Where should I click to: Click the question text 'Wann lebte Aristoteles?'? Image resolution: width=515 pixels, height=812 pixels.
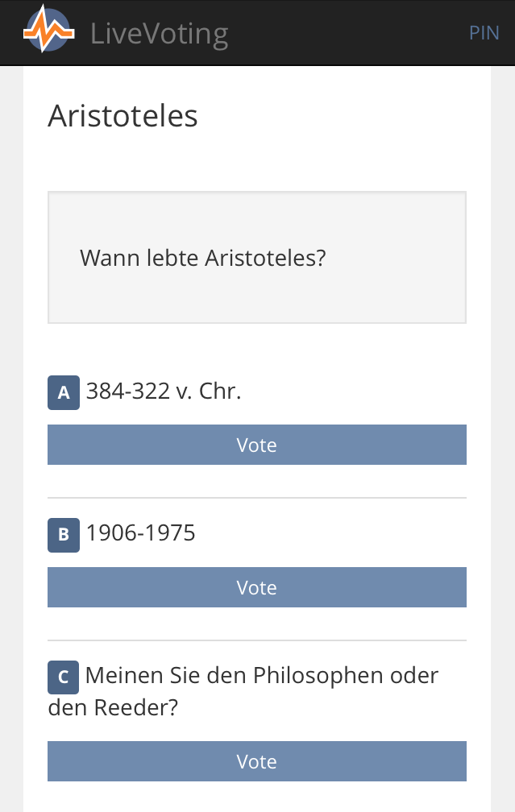point(202,259)
